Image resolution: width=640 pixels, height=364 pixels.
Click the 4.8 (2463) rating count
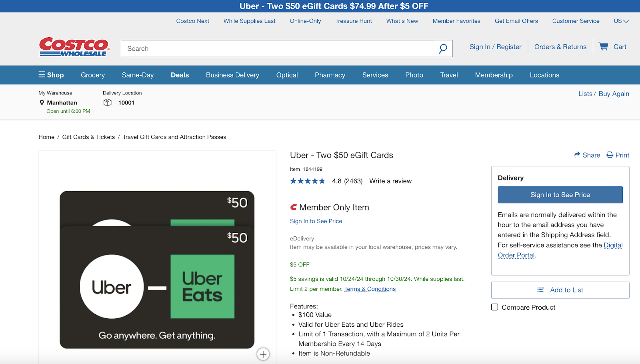(x=347, y=181)
